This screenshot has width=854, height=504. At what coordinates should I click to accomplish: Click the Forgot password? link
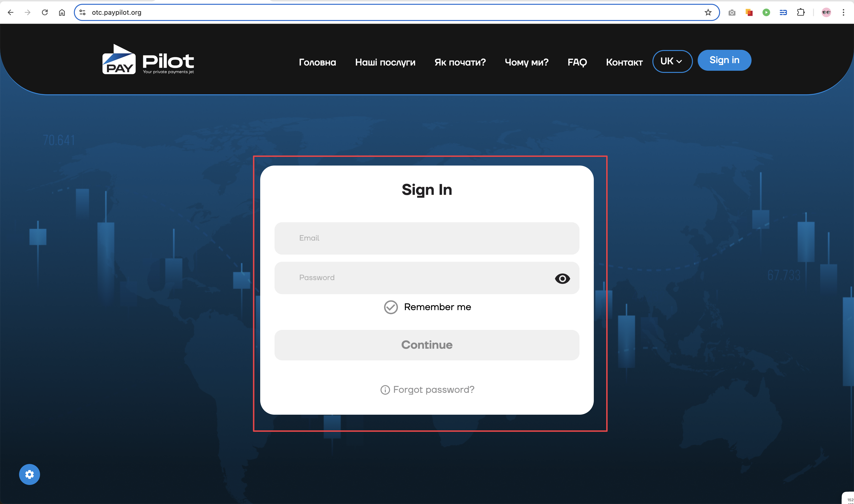pos(433,389)
